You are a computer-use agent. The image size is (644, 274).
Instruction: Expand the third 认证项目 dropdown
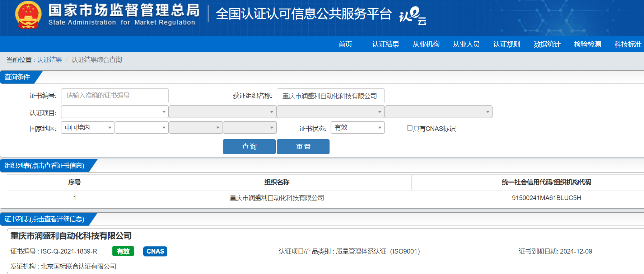[x=331, y=112]
